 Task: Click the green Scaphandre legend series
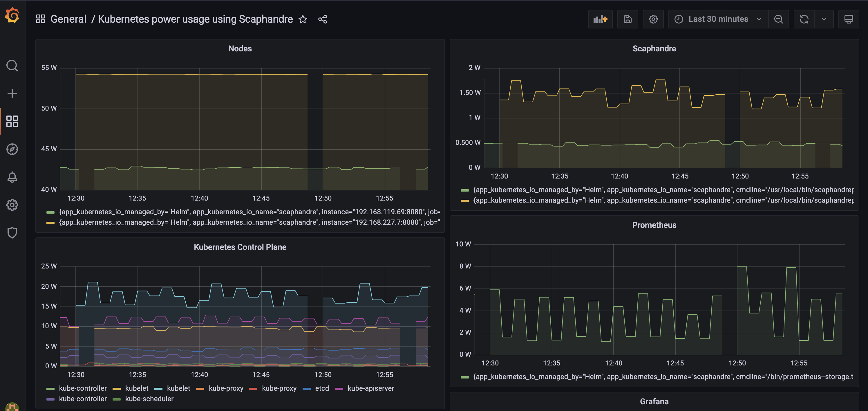pyautogui.click(x=663, y=190)
